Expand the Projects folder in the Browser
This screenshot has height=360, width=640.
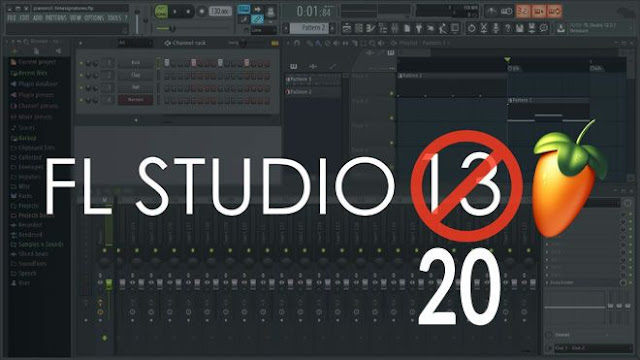point(28,206)
